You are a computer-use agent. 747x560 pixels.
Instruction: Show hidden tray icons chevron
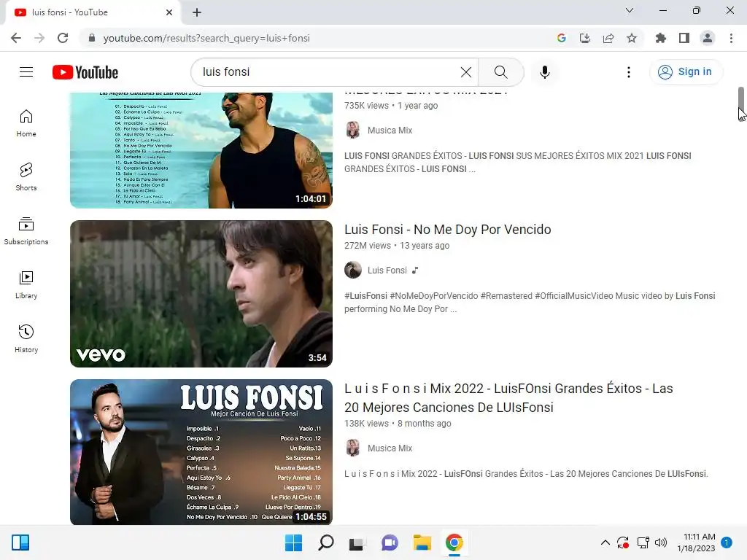605,542
